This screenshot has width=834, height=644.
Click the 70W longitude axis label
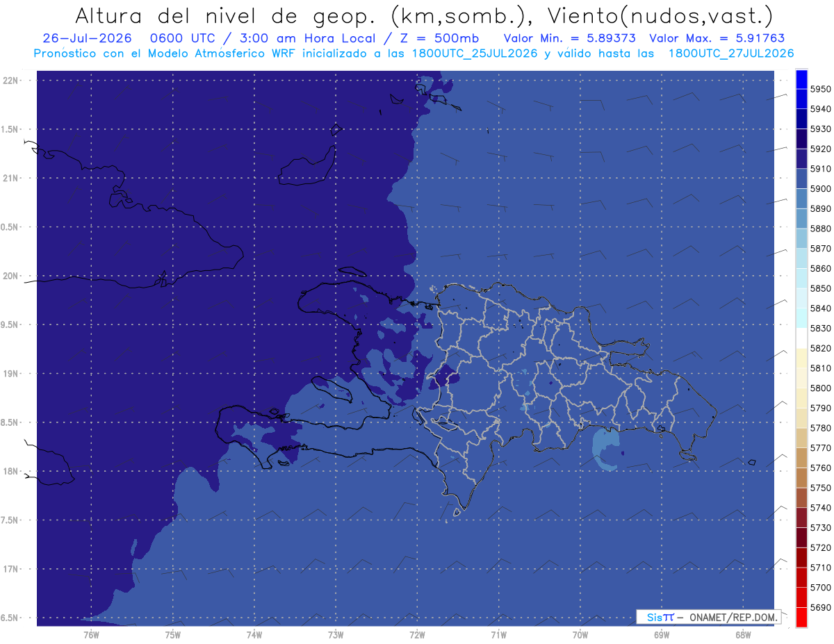(580, 634)
